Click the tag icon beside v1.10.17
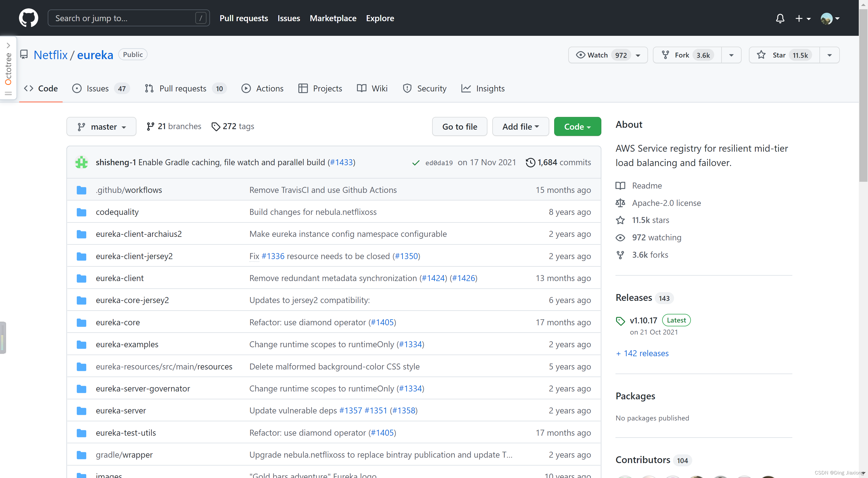Image resolution: width=868 pixels, height=478 pixels. [620, 321]
